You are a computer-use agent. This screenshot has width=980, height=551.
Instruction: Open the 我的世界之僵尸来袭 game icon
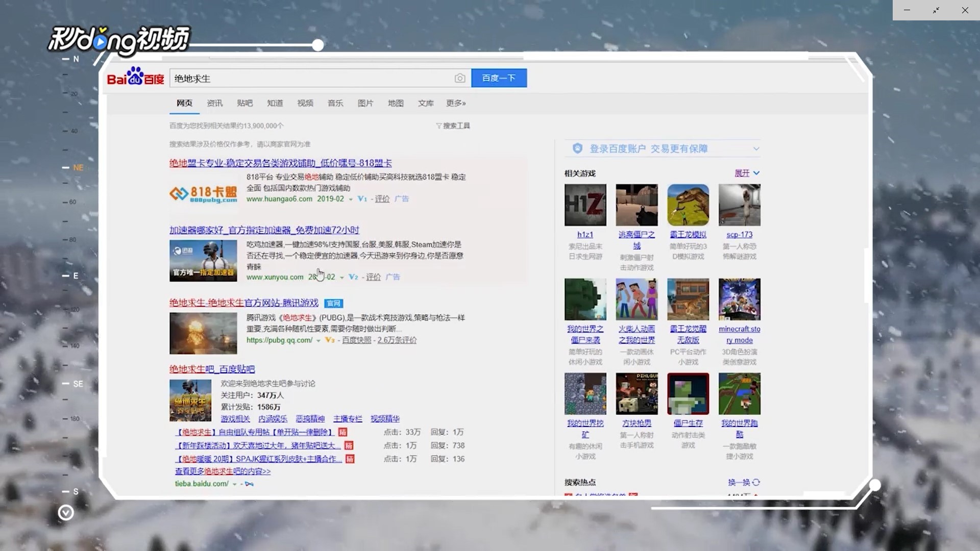tap(585, 299)
